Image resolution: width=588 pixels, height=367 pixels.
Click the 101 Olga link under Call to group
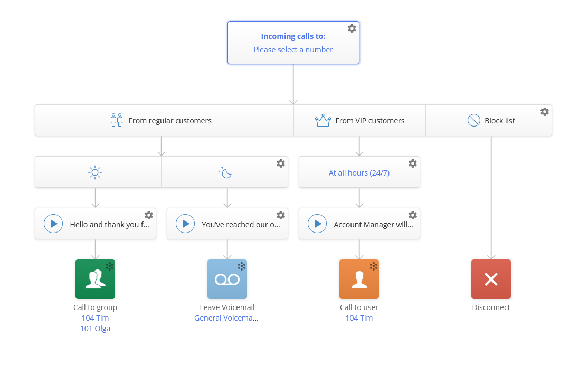pos(95,328)
